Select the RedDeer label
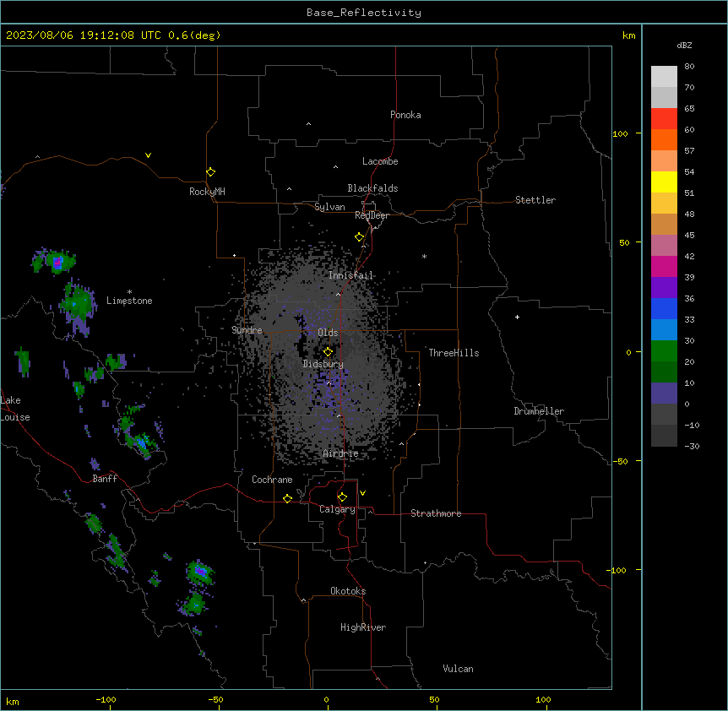 coord(372,215)
